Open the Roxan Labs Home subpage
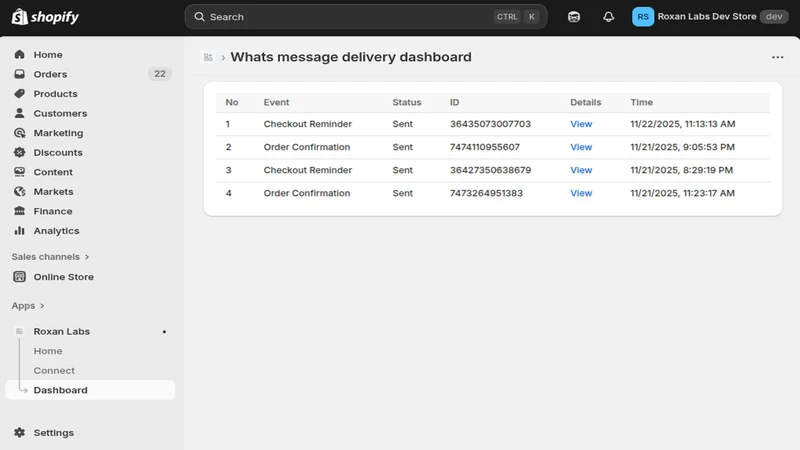Image resolution: width=800 pixels, height=450 pixels. pos(48,351)
